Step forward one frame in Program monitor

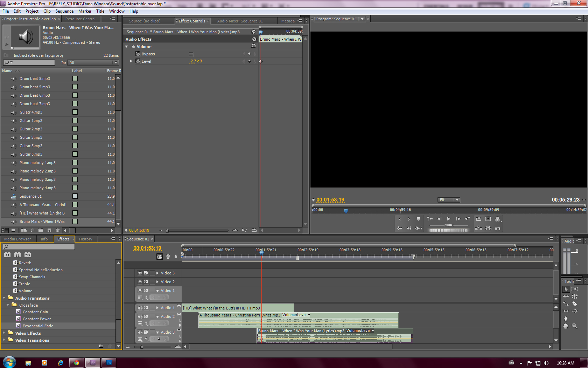click(458, 219)
